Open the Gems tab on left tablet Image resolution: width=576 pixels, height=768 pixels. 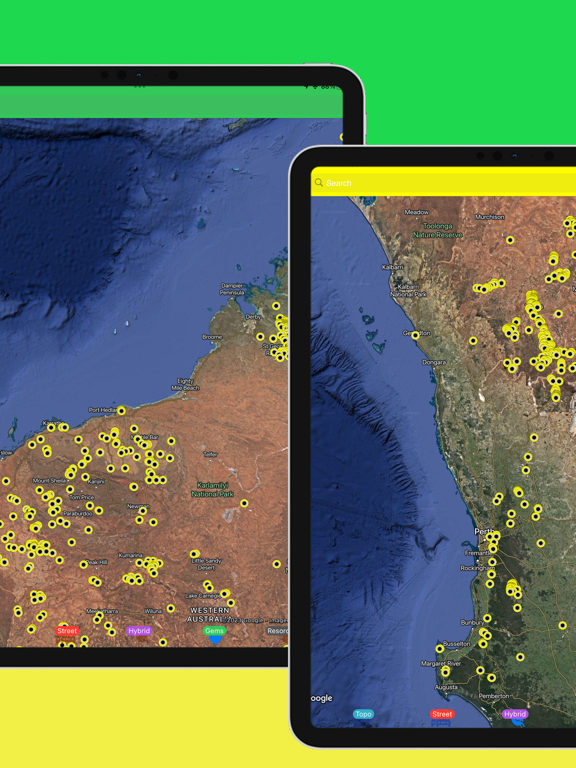(x=214, y=631)
